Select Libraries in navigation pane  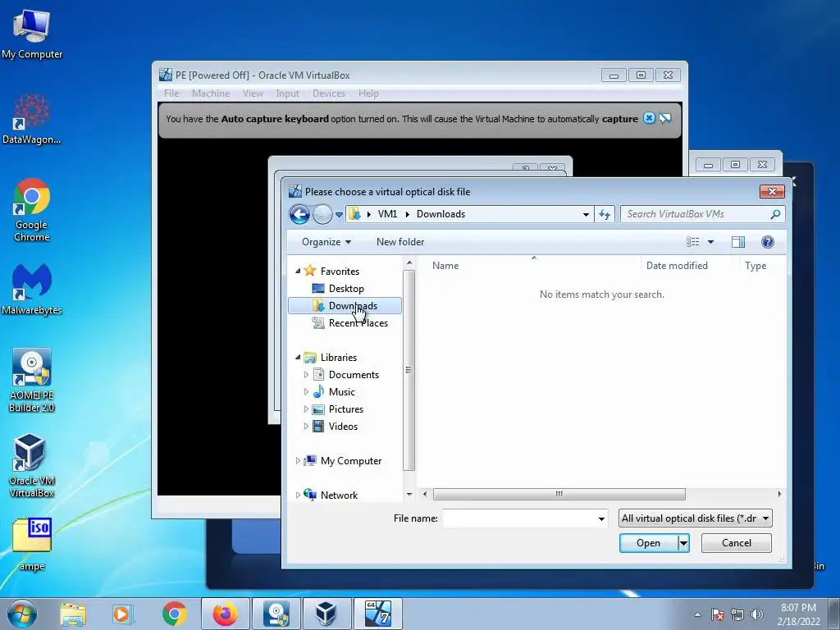pos(339,358)
